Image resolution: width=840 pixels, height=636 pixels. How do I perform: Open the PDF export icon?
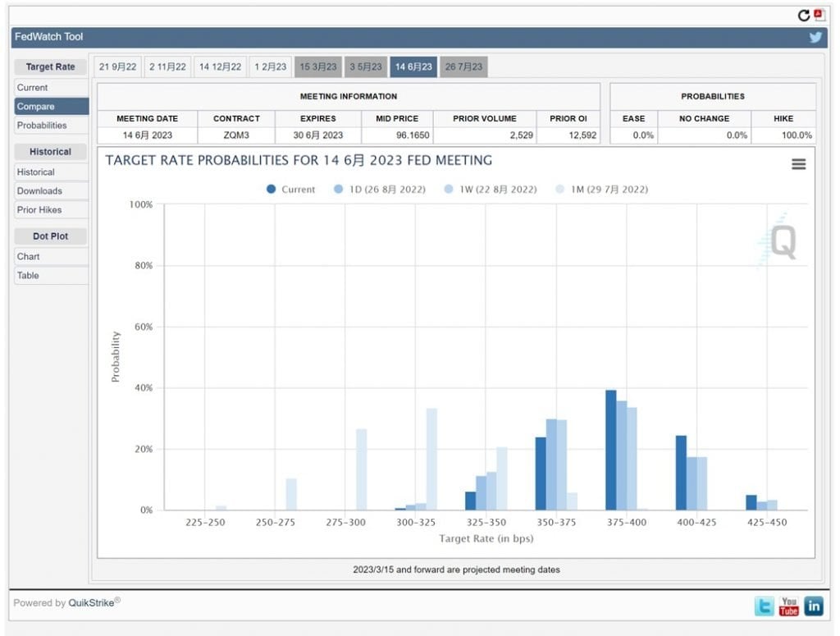(x=819, y=15)
